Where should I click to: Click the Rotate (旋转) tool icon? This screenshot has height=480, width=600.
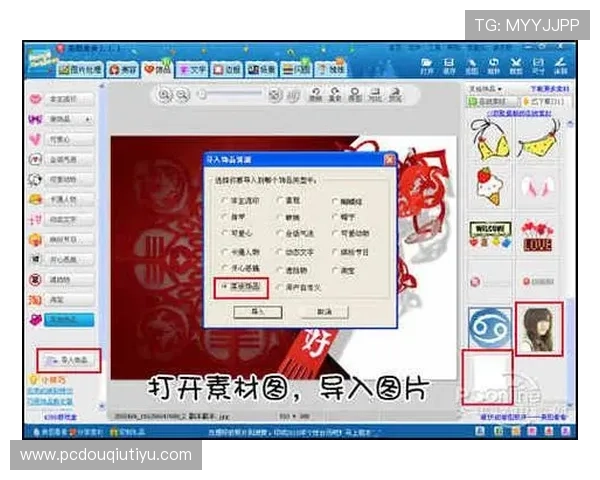click(494, 66)
